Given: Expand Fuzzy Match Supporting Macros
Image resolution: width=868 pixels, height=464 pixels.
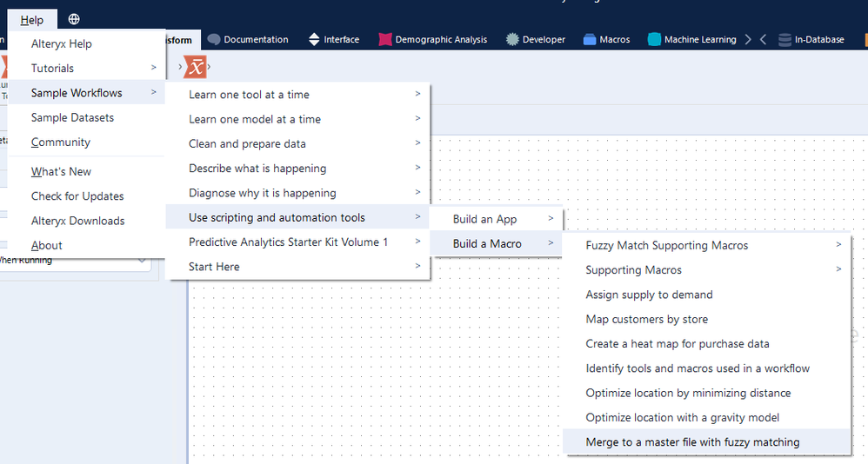Looking at the screenshot, I should [x=707, y=245].
